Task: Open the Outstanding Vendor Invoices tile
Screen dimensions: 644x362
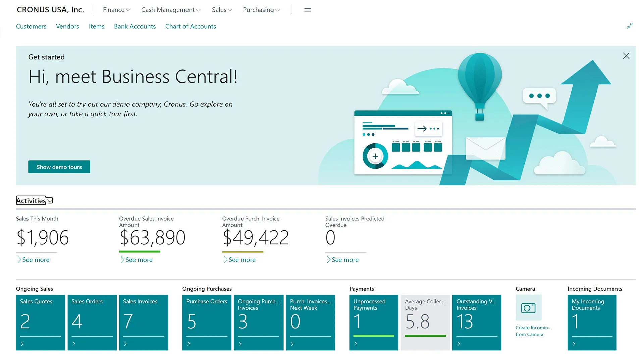Action: (x=477, y=322)
